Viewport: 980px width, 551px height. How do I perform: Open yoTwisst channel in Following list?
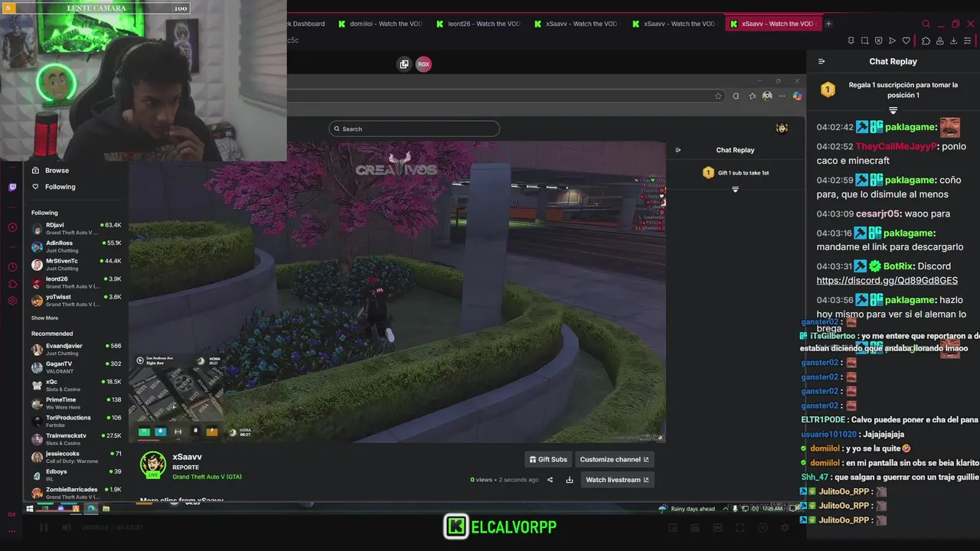(x=76, y=300)
